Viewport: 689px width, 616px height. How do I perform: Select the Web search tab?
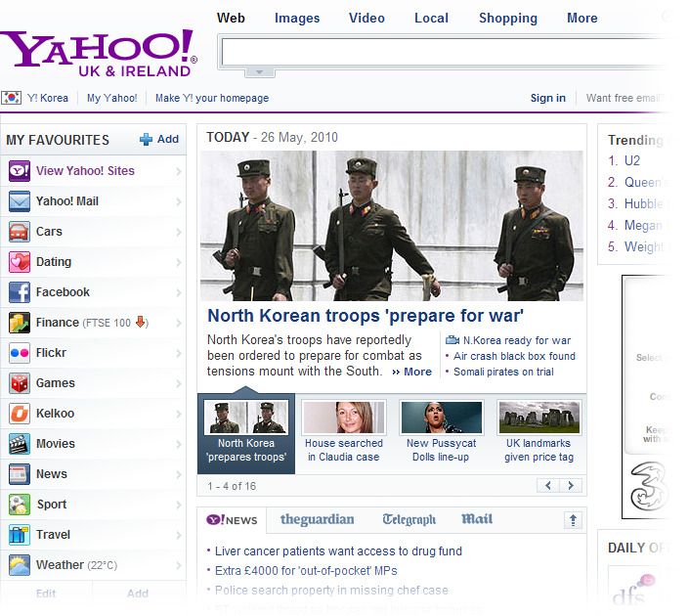click(x=231, y=18)
